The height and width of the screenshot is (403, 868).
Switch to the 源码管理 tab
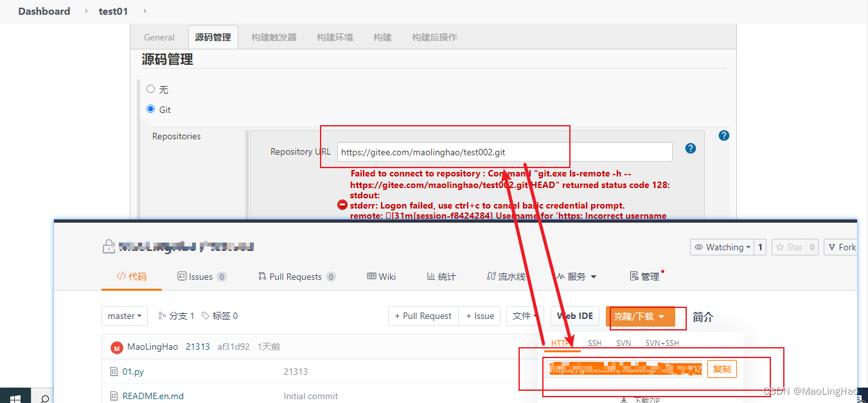click(x=213, y=37)
